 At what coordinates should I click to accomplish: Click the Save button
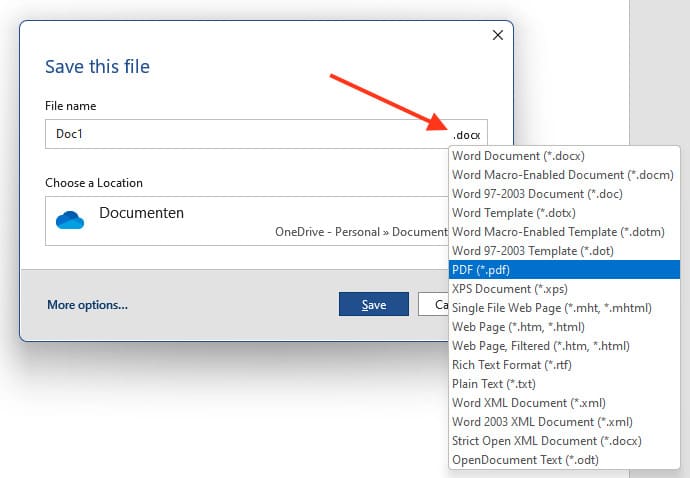coord(373,305)
